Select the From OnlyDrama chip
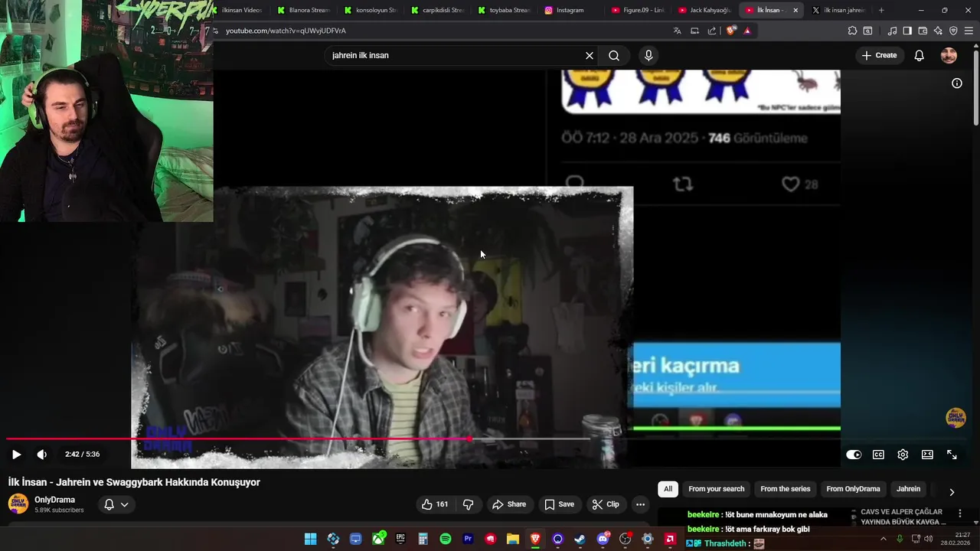The width and height of the screenshot is (980, 551). (x=853, y=489)
